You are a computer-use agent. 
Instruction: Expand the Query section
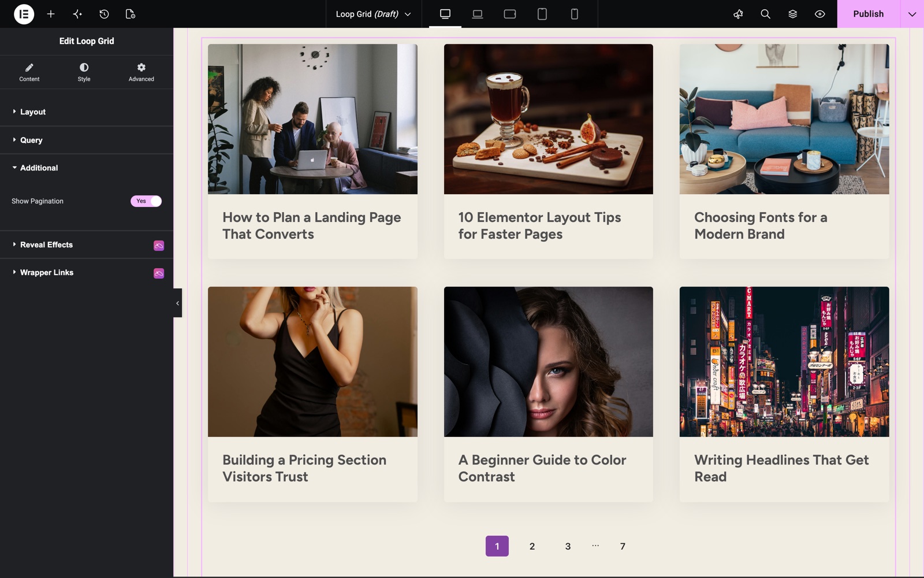tap(87, 140)
